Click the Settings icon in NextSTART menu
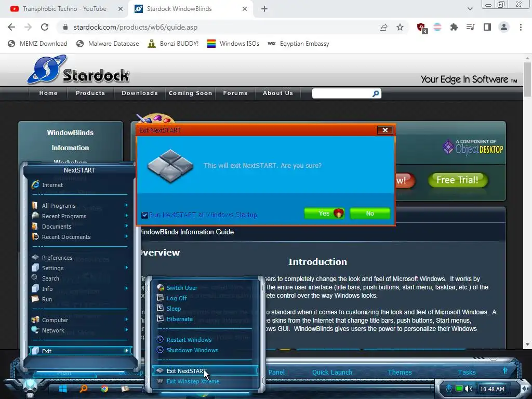532x399 pixels. 35,268
